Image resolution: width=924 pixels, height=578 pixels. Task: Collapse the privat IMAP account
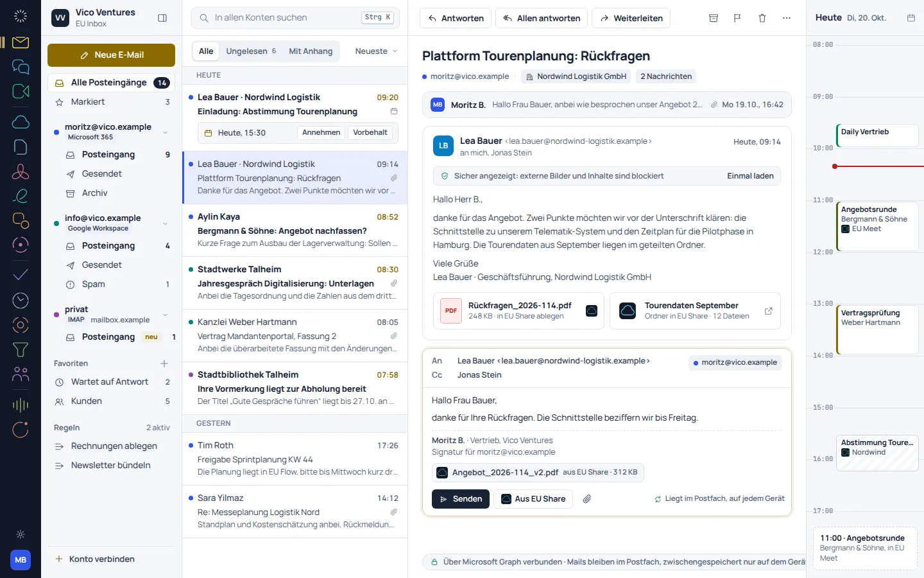pyautogui.click(x=166, y=315)
